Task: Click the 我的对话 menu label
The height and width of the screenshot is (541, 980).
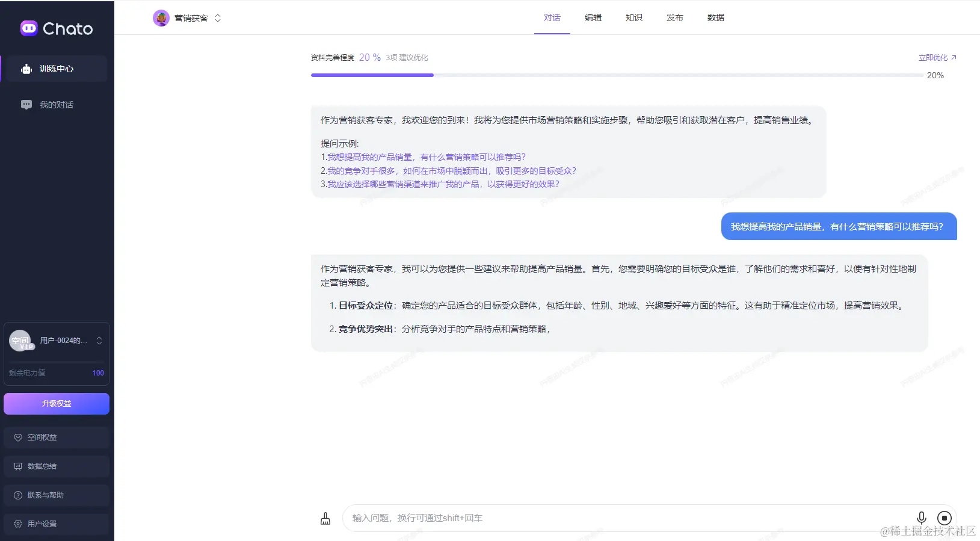Action: point(57,105)
